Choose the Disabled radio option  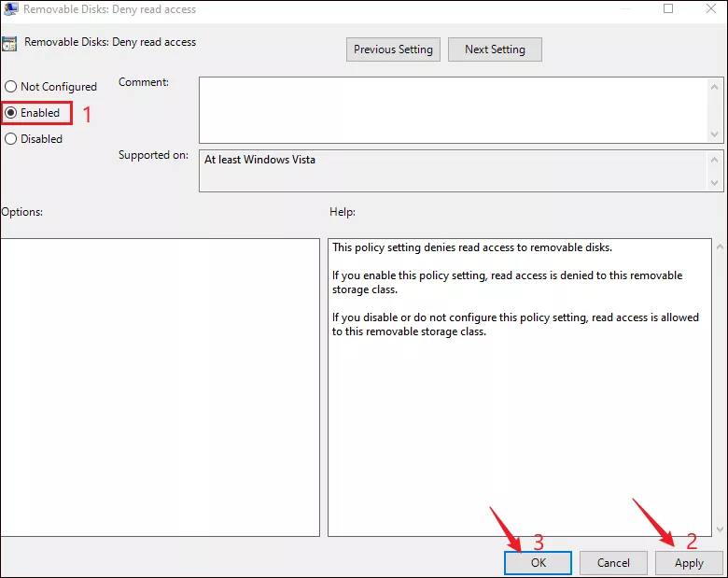pyautogui.click(x=34, y=138)
